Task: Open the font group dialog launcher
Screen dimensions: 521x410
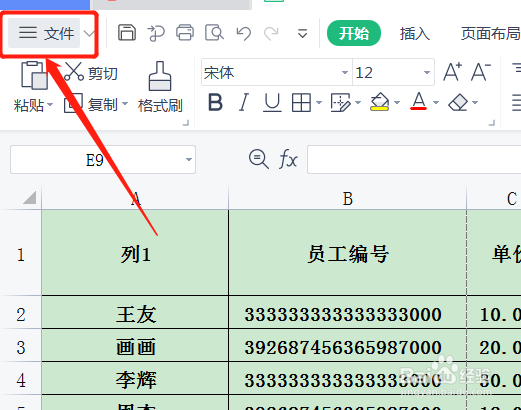Action: point(492,123)
